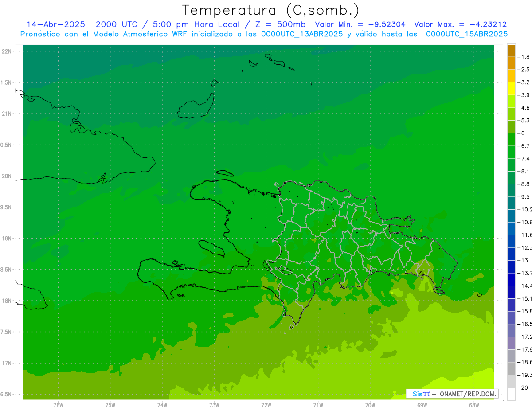Click the '19N' latitude tick label

point(7,239)
